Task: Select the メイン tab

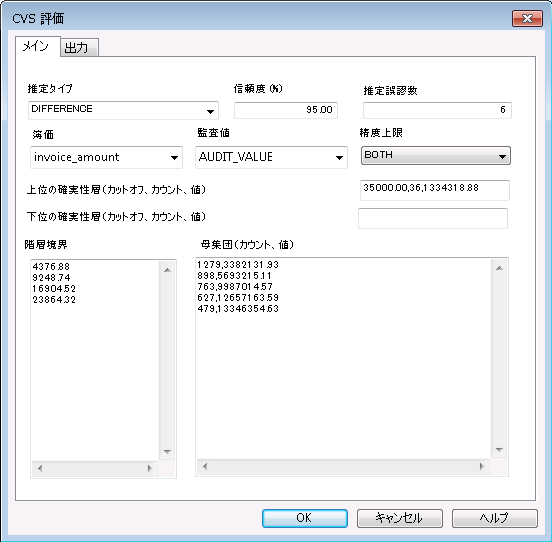Action: (37, 46)
